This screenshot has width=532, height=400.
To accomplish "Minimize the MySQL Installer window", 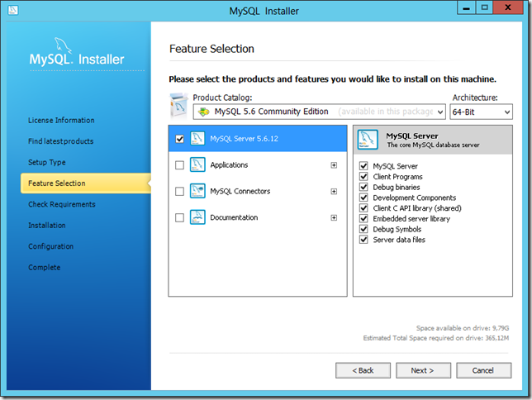I will pos(467,7).
